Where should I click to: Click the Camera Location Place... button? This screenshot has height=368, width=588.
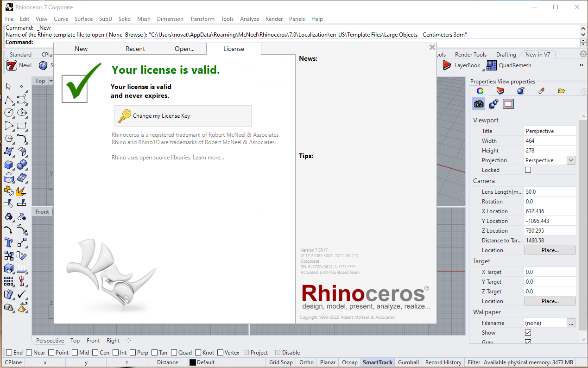click(x=550, y=250)
